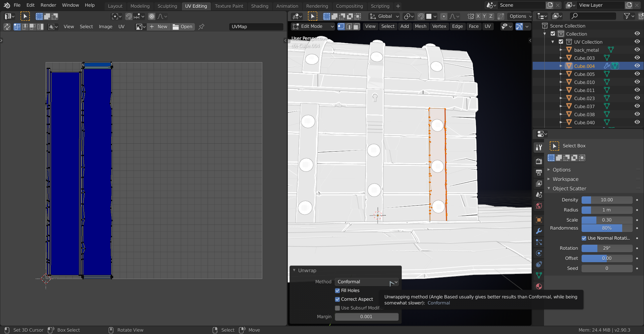Open the Edit Mode dropdown
This screenshot has height=334, width=644.
[313, 27]
